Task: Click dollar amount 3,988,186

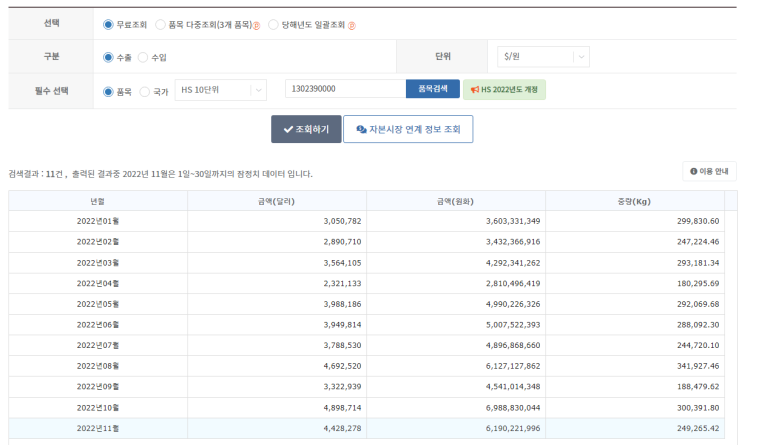Action: tap(342, 304)
